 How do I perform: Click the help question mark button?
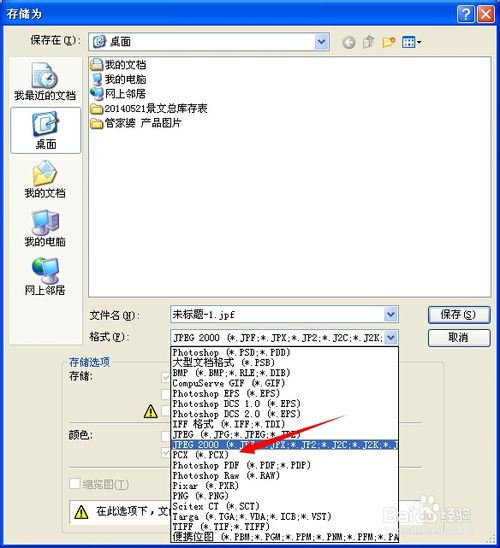465,14
